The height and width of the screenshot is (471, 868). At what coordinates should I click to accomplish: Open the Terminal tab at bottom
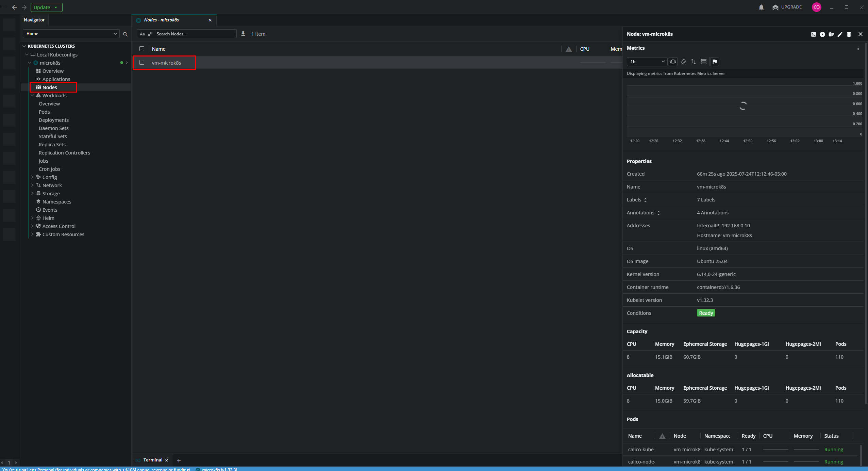point(153,460)
